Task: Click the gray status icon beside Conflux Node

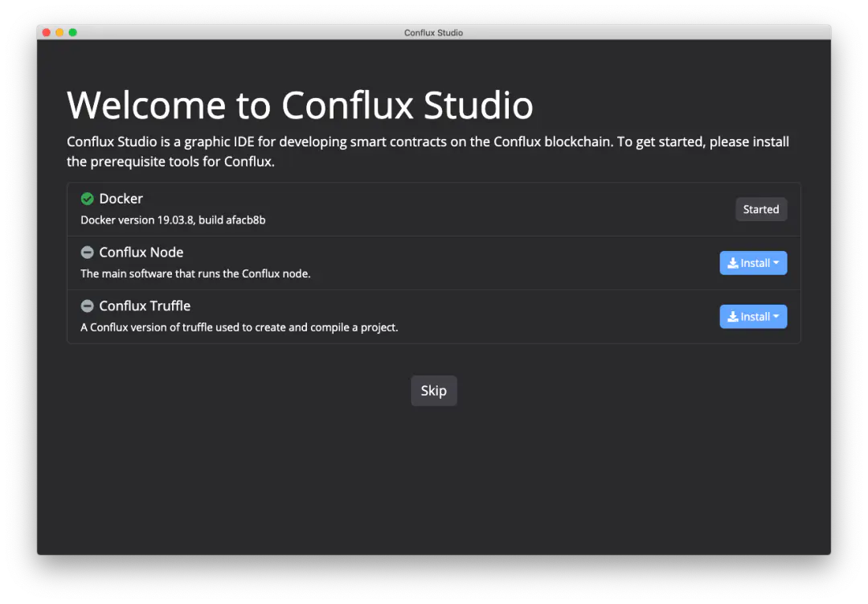Action: click(x=87, y=252)
